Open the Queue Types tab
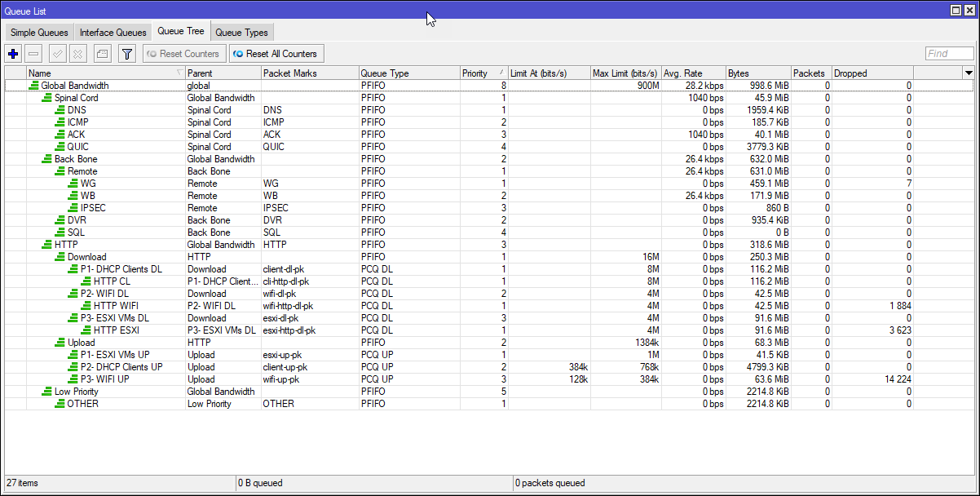Screen dimensions: 980x496 (x=241, y=33)
